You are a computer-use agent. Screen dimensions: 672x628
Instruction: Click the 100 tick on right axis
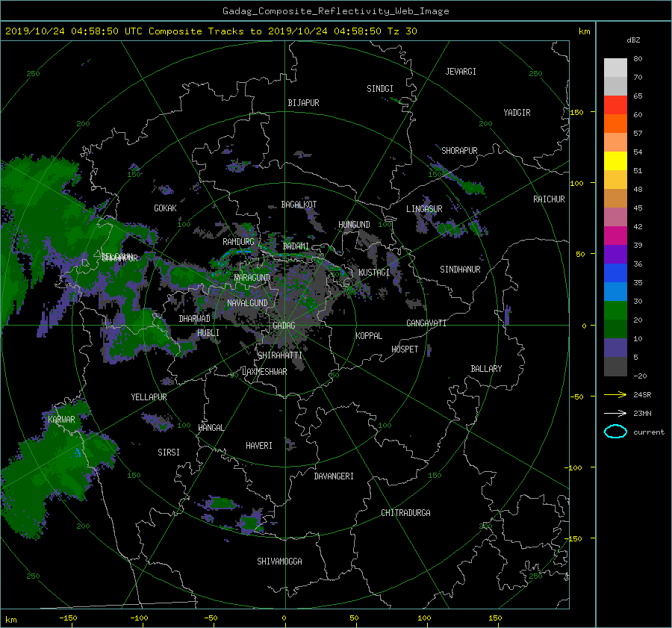click(576, 183)
